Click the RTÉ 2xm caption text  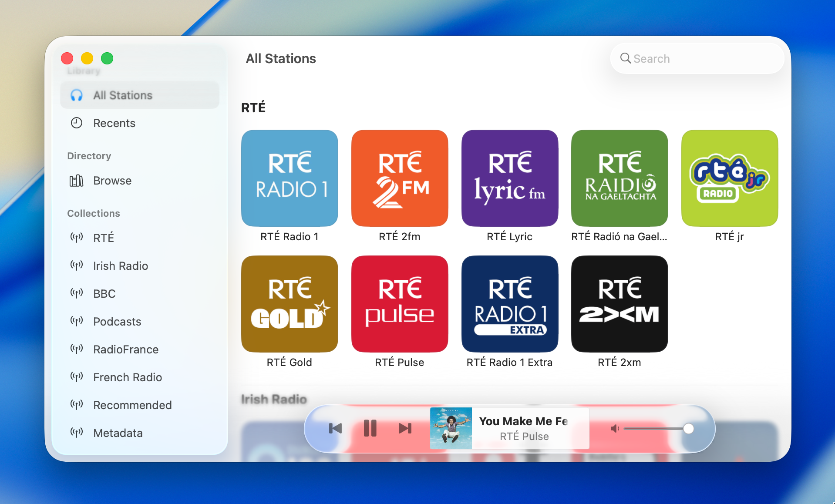click(620, 362)
